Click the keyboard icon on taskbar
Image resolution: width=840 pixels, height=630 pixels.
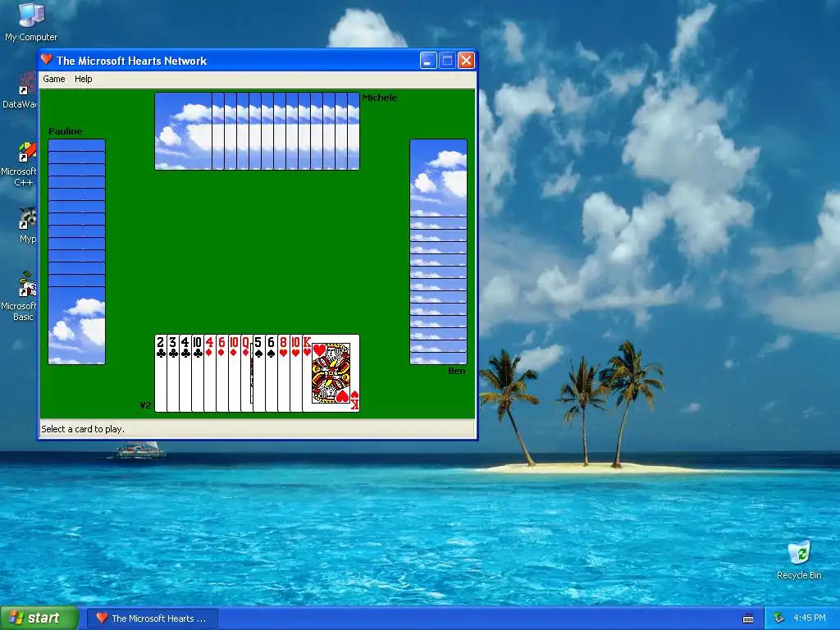point(748,619)
